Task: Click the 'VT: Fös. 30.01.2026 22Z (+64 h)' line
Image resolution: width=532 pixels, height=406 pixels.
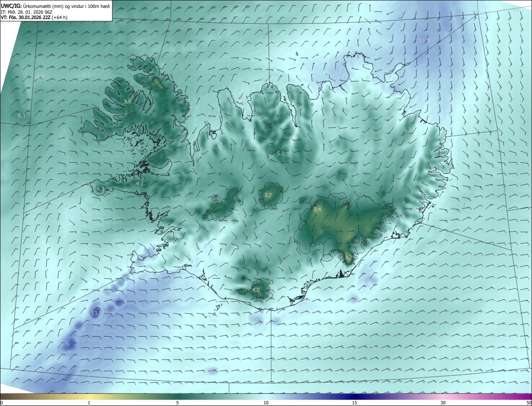Action: click(x=34, y=17)
